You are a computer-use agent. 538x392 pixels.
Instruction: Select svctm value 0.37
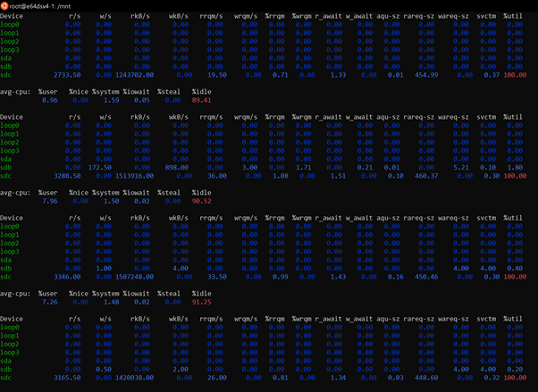[492, 75]
